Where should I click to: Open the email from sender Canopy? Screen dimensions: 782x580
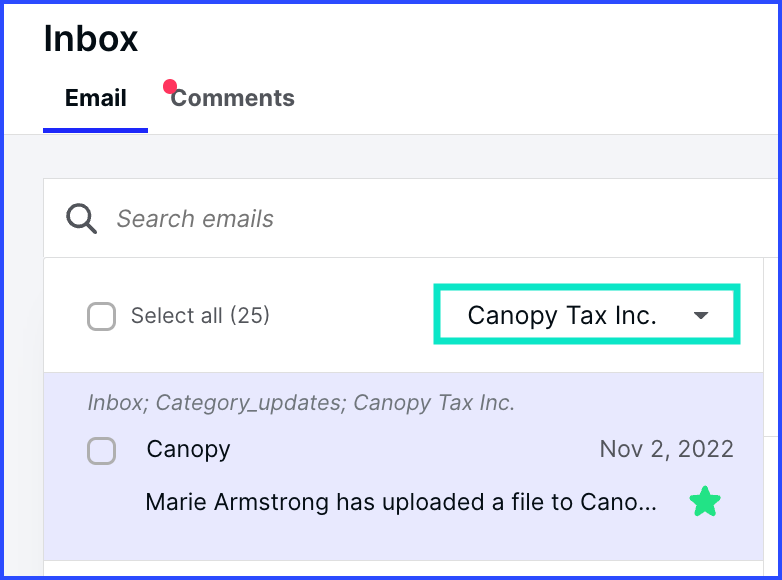click(x=188, y=450)
